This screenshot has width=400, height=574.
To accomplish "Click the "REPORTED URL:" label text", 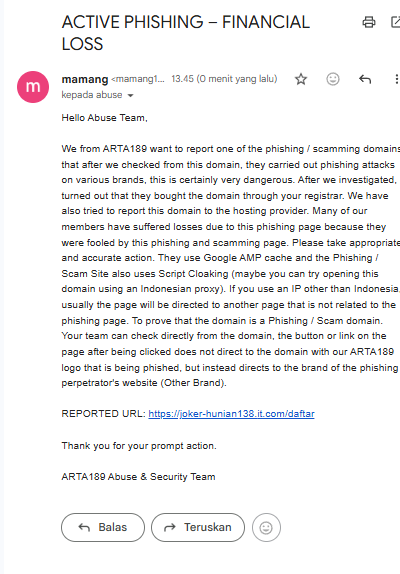I will coord(104,414).
